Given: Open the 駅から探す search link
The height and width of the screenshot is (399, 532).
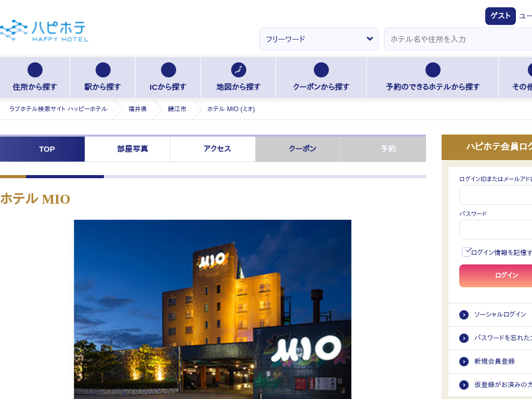Looking at the screenshot, I should coord(103,78).
